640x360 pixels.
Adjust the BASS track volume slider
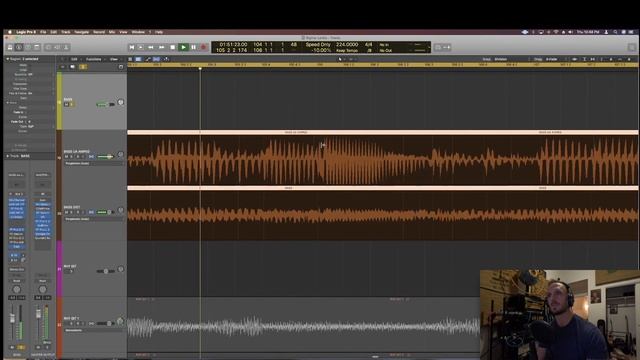click(105, 104)
